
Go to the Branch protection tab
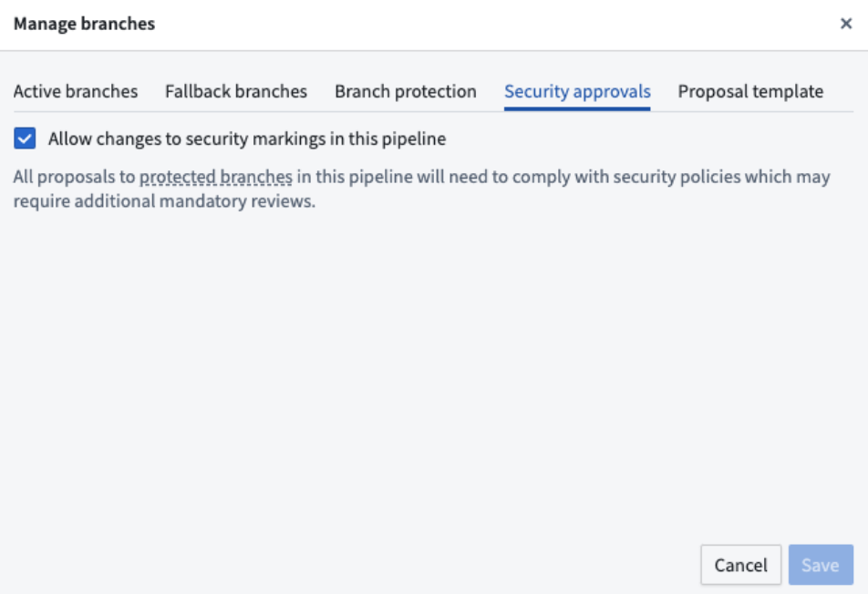click(x=405, y=91)
